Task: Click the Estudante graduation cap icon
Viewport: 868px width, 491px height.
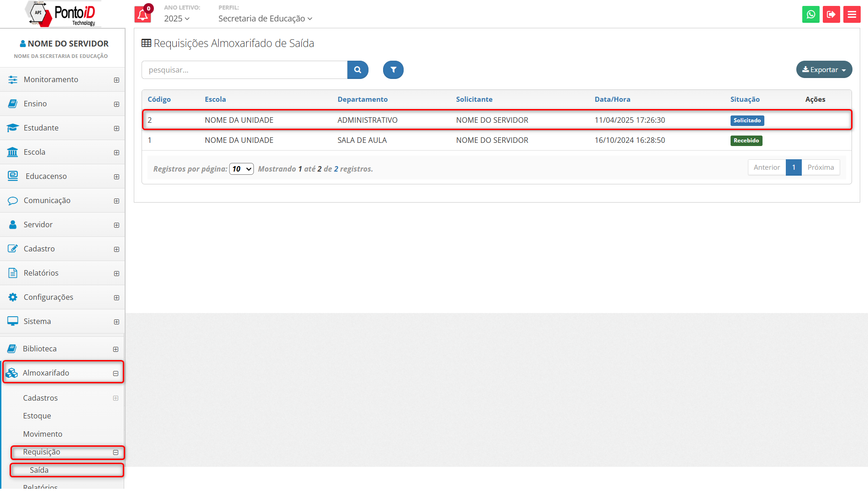Action: (x=13, y=128)
